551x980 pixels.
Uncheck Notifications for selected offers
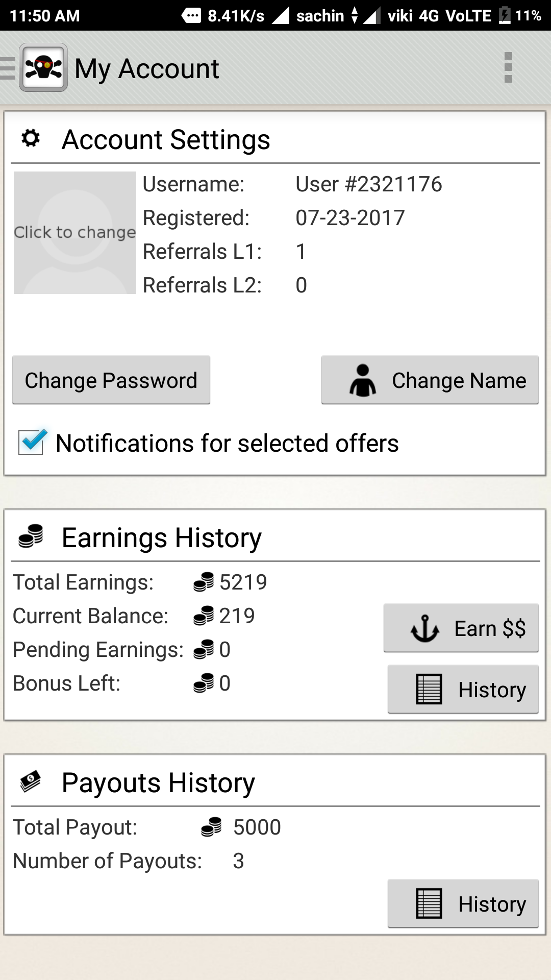click(32, 442)
